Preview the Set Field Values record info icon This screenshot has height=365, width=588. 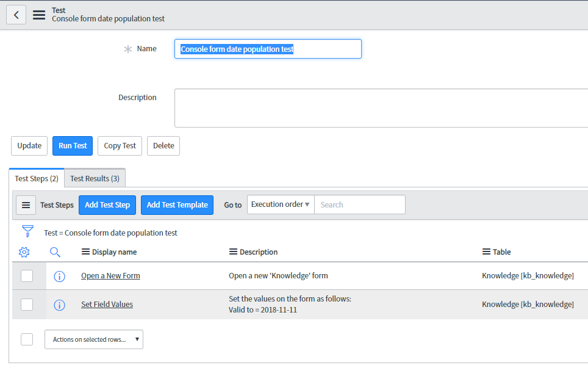(59, 305)
